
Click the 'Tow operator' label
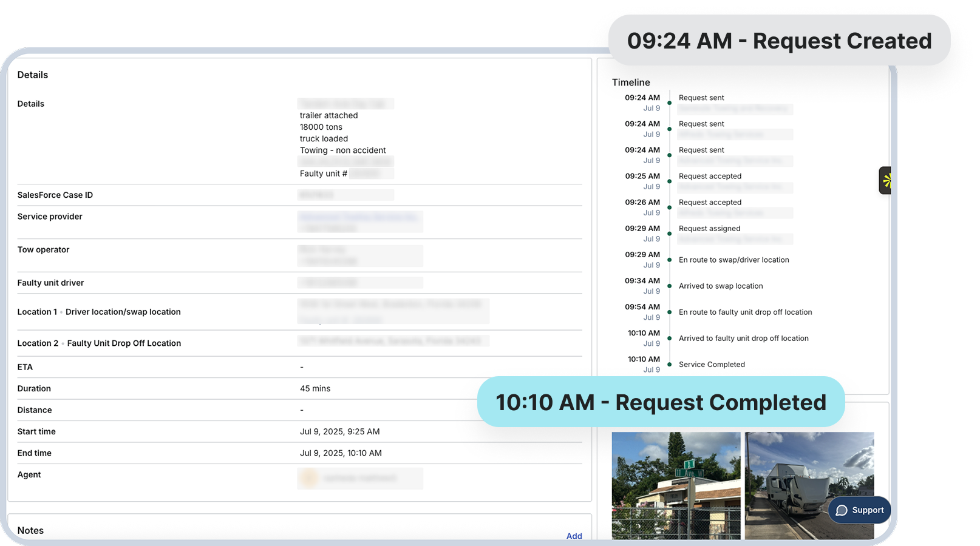[x=43, y=250]
